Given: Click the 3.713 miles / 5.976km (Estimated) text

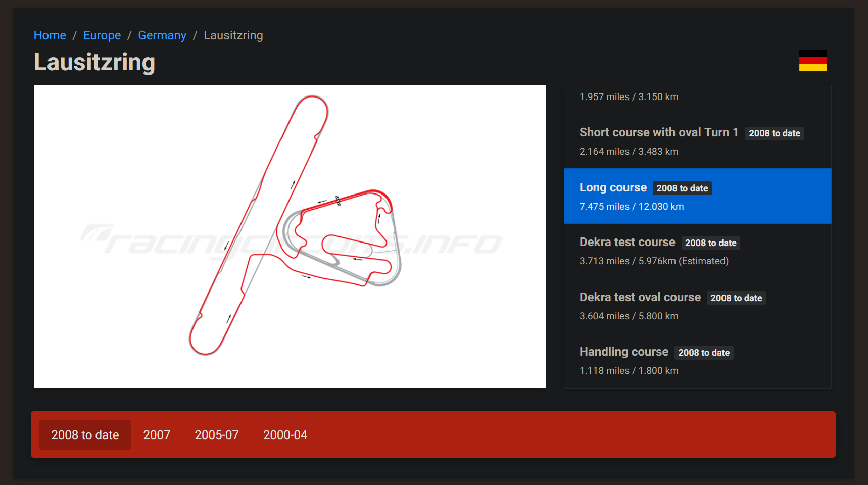Looking at the screenshot, I should [x=654, y=261].
